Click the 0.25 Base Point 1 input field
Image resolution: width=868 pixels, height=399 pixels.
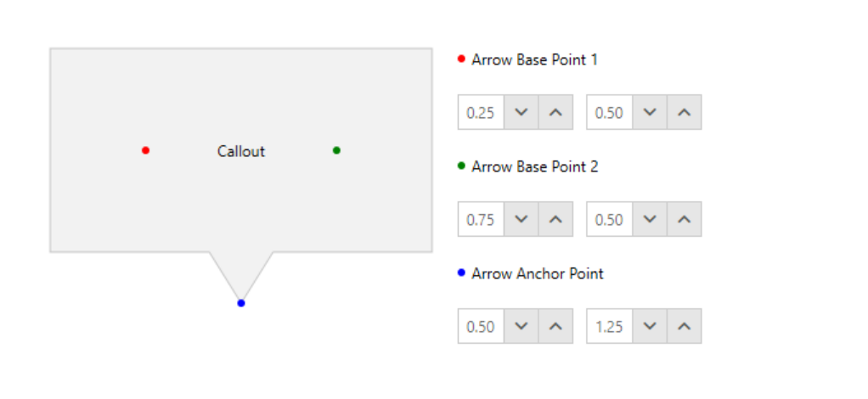coord(481,112)
